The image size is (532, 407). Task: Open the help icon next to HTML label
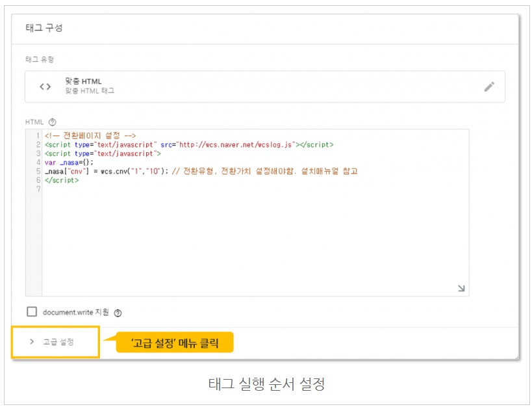coord(52,122)
